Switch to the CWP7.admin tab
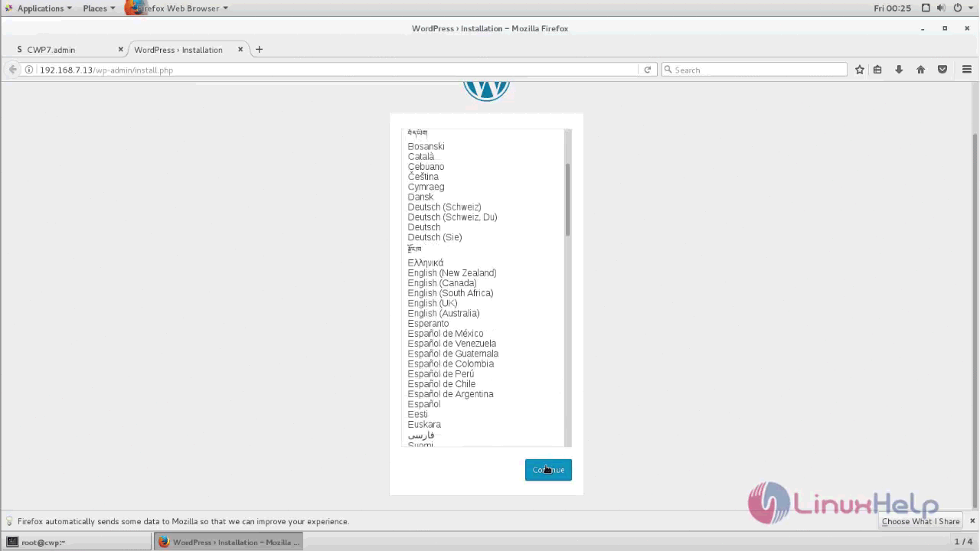This screenshot has height=551, width=980. (51, 49)
